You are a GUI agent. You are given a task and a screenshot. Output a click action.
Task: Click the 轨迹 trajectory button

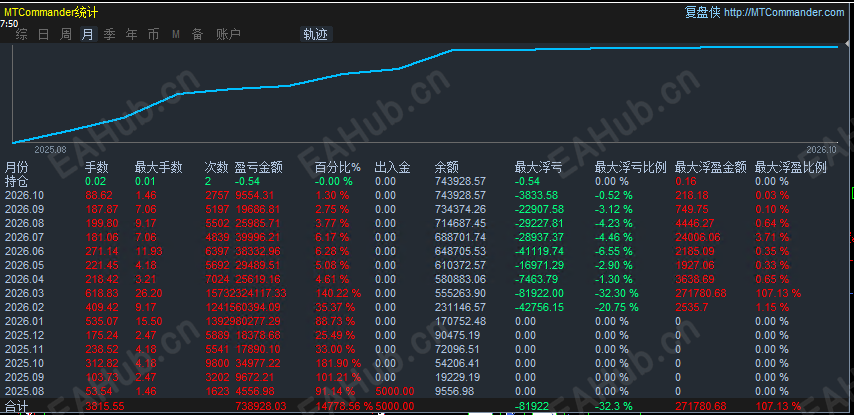click(316, 34)
